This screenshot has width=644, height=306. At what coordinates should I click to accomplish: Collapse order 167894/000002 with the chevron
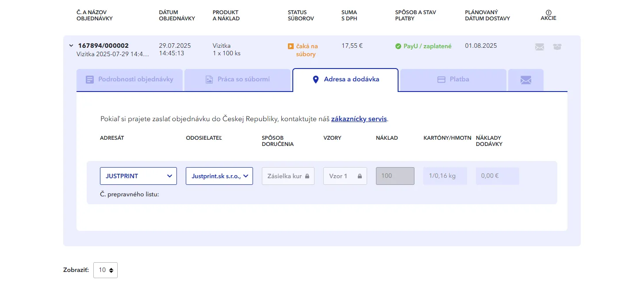(71, 46)
